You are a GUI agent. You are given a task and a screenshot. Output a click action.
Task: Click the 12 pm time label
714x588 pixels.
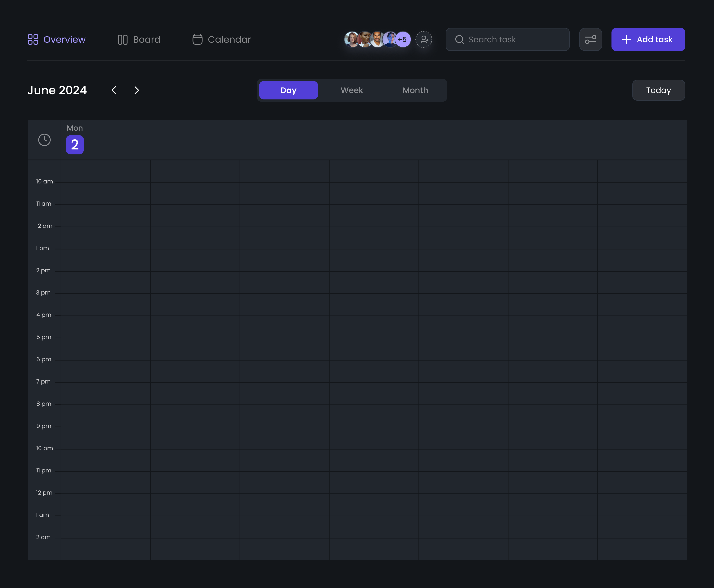tap(44, 493)
